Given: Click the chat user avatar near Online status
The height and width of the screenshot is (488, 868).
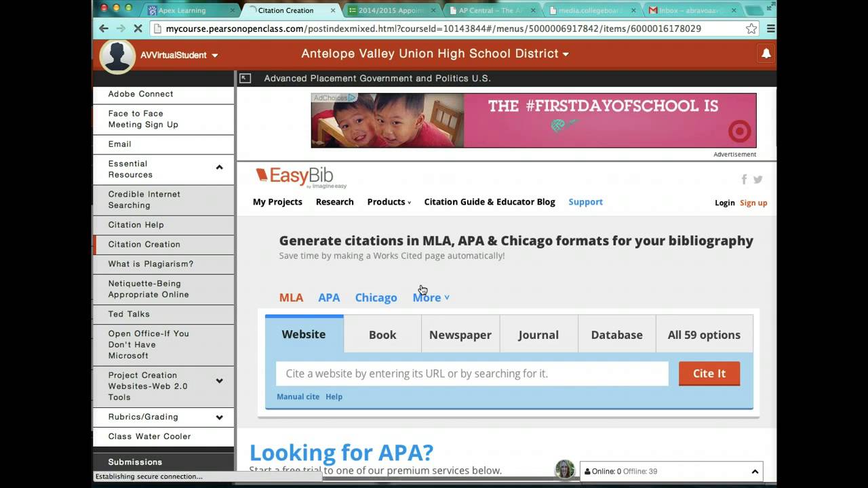Looking at the screenshot, I should [x=565, y=470].
